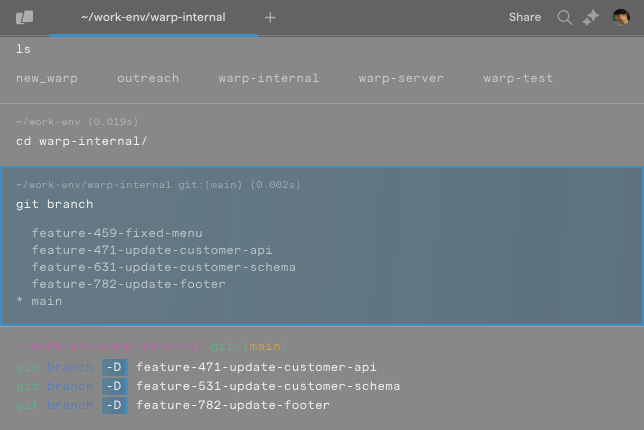Click the * main branch line

click(x=39, y=301)
